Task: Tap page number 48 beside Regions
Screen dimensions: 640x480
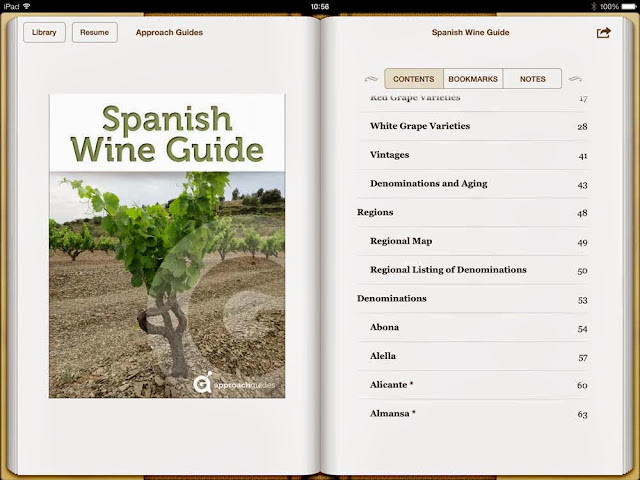Action: pyautogui.click(x=582, y=213)
